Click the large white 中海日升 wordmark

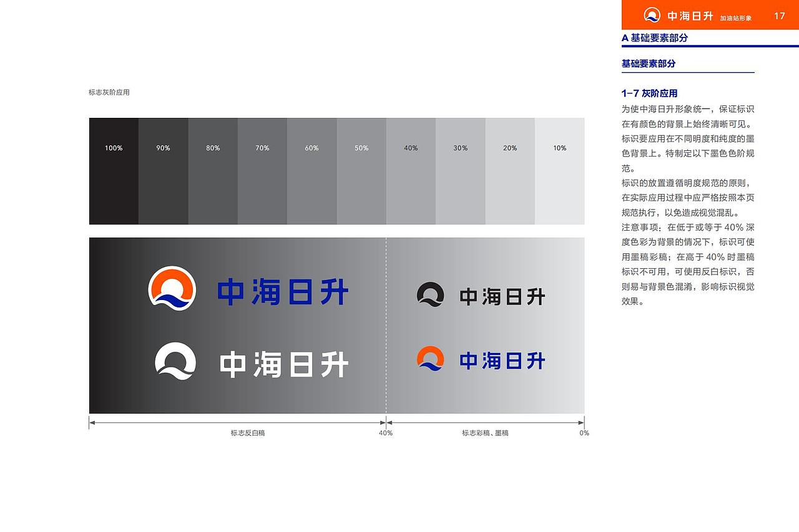coord(284,364)
